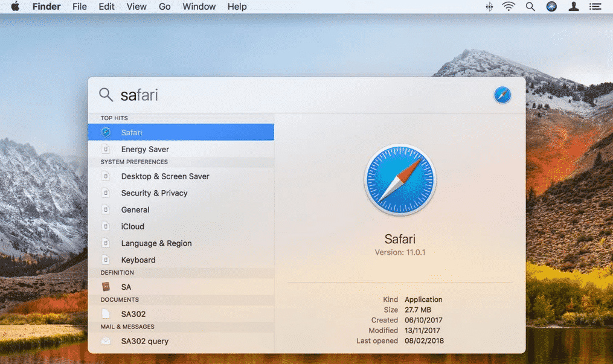613x364 pixels.
Task: Click the Spotlight magnifying glass in the menu bar
Action: pyautogui.click(x=530, y=7)
